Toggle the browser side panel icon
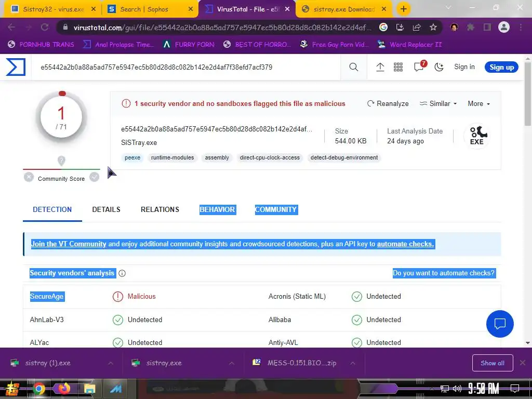Viewport: 532px width, 399px height. point(487,27)
